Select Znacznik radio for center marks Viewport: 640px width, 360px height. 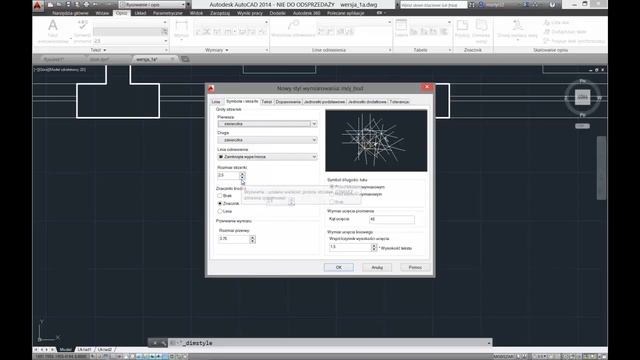tap(220, 203)
